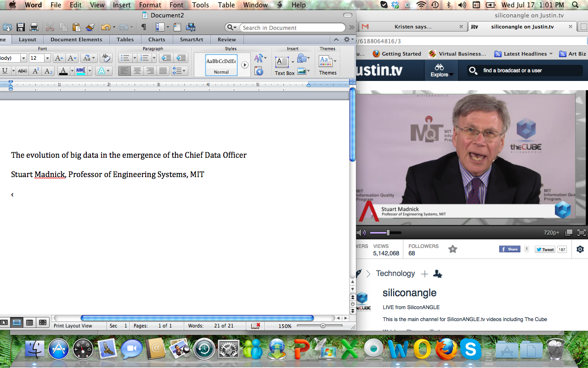
Task: Switch to Notebook Layout view button
Action: 29,322
